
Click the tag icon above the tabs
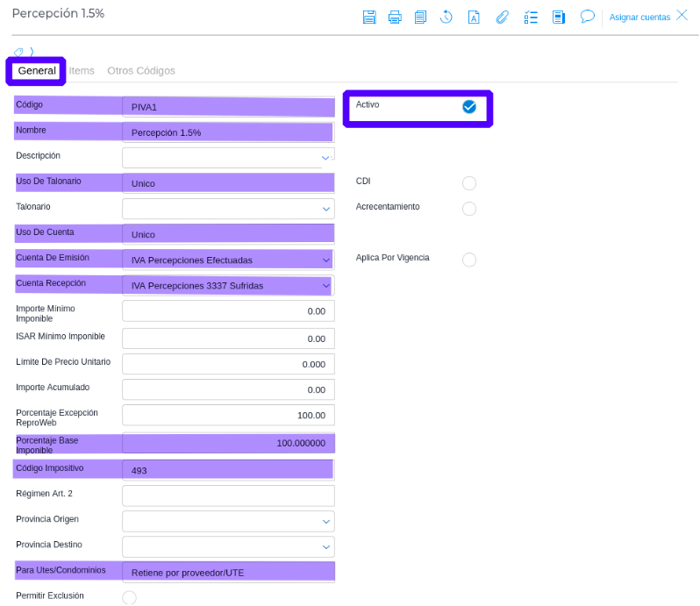point(19,53)
